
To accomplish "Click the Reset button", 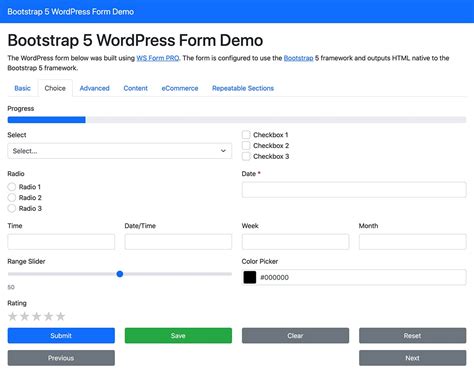I will [x=413, y=335].
